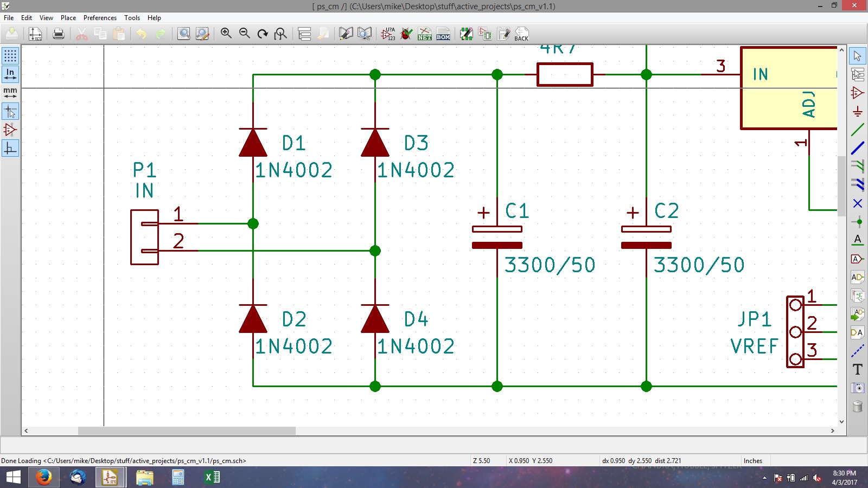Select the Create hierarchical sheet tool
Image resolution: width=868 pixels, height=488 pixels.
tap(857, 296)
